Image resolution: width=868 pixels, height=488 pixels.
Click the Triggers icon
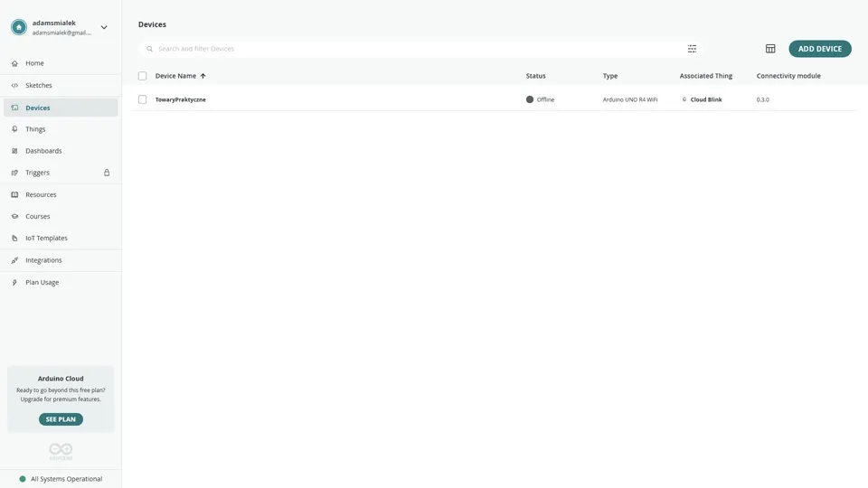15,173
